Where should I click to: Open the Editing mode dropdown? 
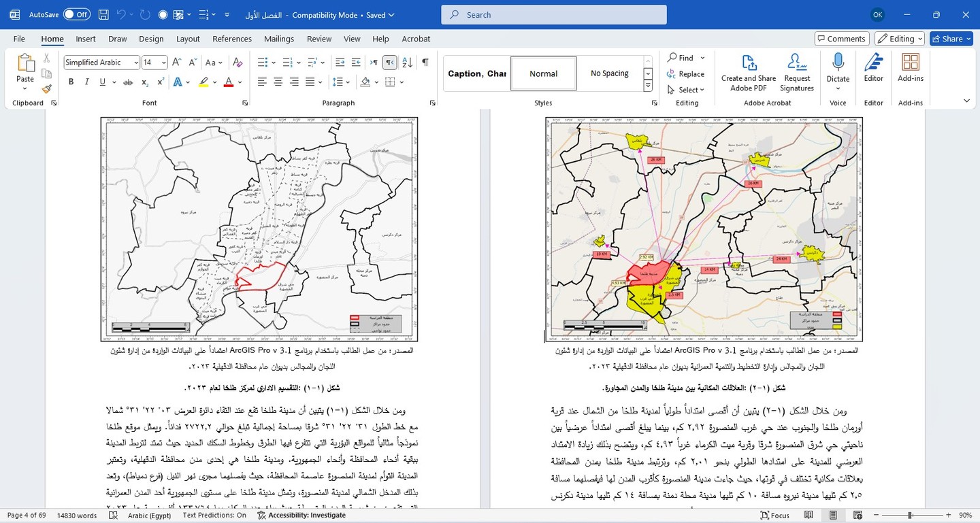pos(900,39)
